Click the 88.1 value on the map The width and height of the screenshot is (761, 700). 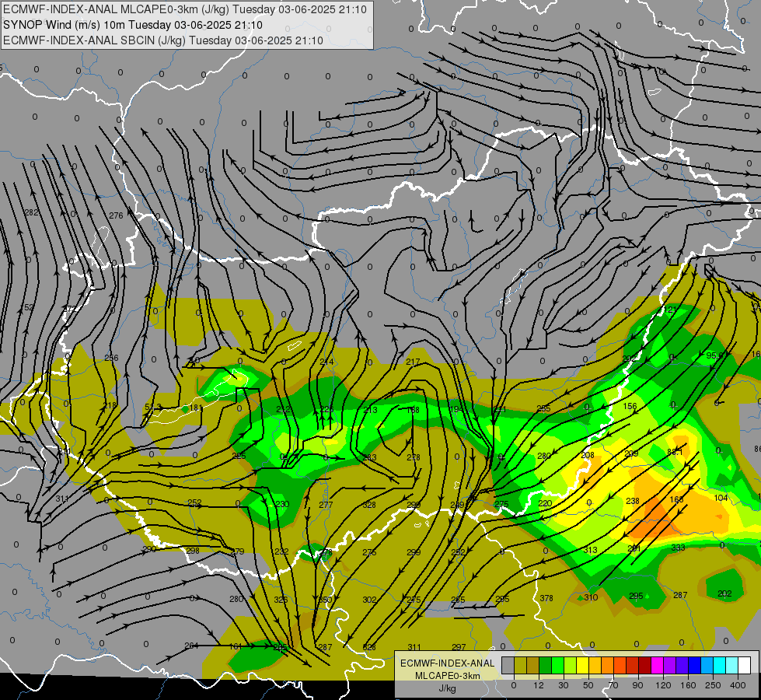[675, 452]
